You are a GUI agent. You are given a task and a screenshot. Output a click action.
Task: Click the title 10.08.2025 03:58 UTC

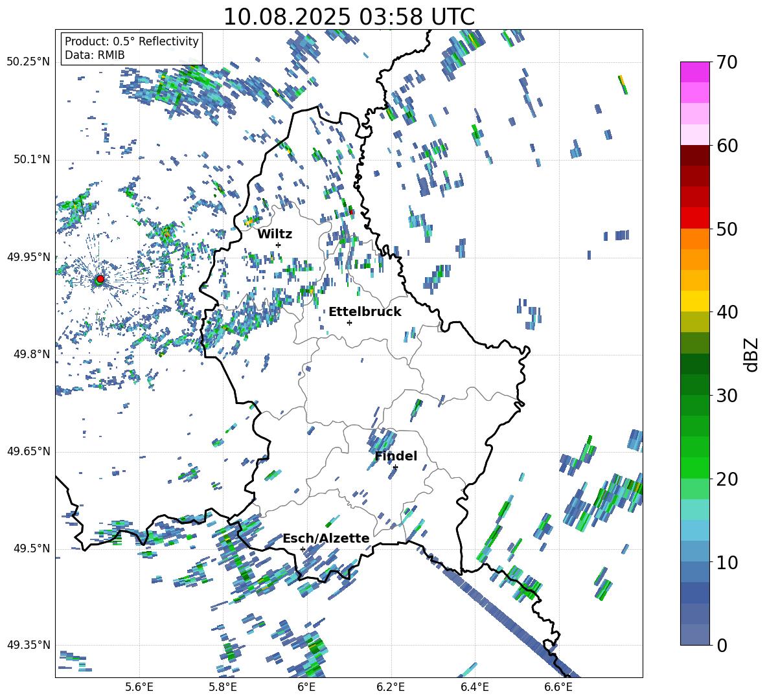coord(349,17)
